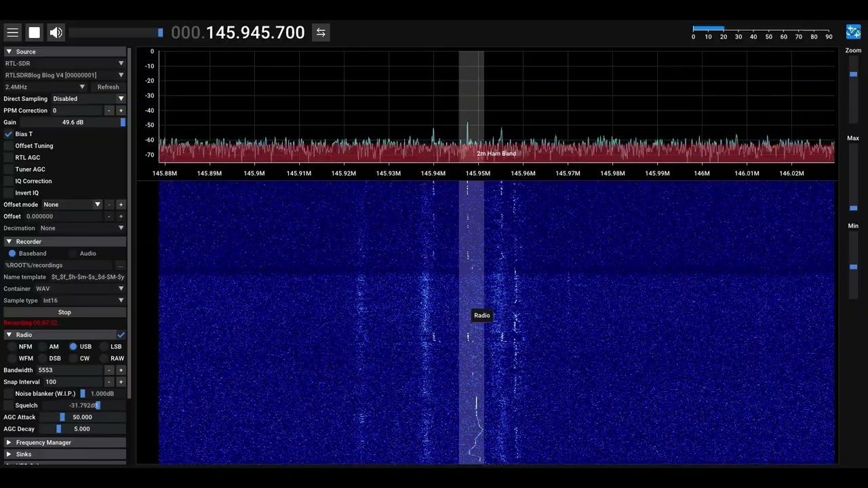The height and width of the screenshot is (488, 868).
Task: Click Stop recording button
Action: tap(64, 312)
